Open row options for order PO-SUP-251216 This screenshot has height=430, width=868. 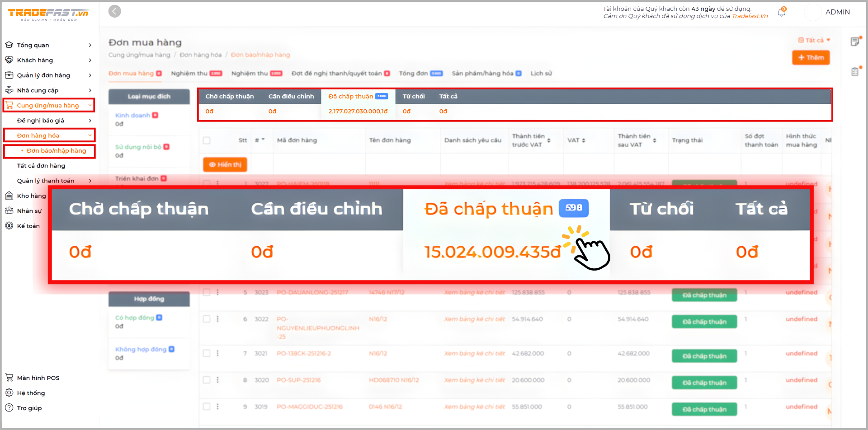click(217, 380)
